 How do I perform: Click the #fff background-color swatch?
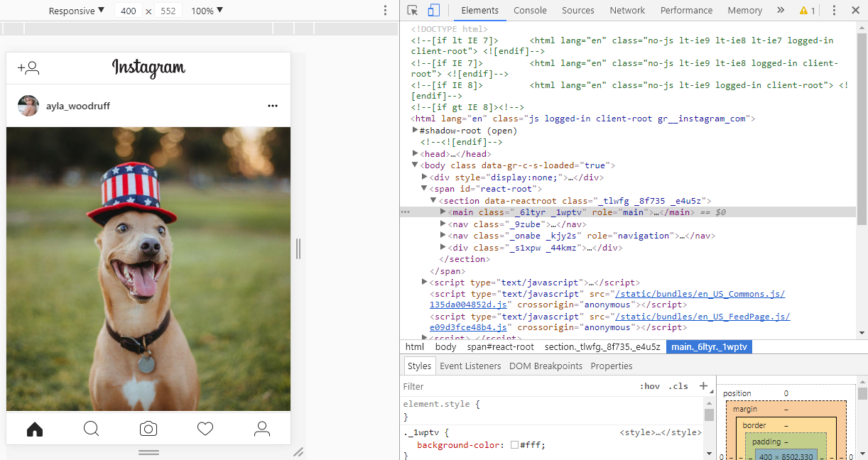tap(514, 445)
